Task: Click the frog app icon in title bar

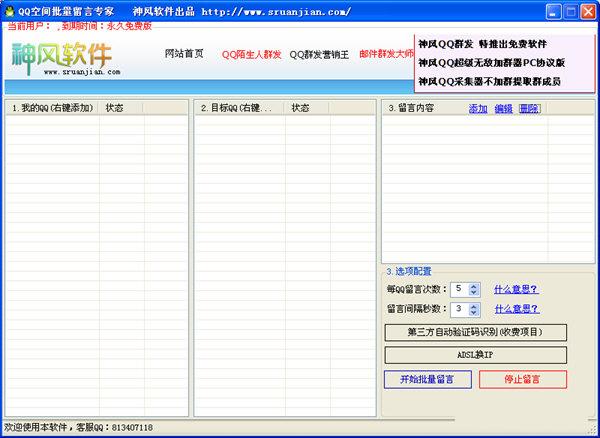Action: [9, 12]
